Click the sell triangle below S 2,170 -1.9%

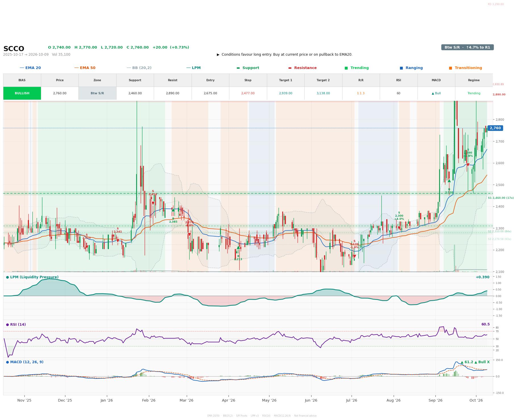click(x=354, y=256)
